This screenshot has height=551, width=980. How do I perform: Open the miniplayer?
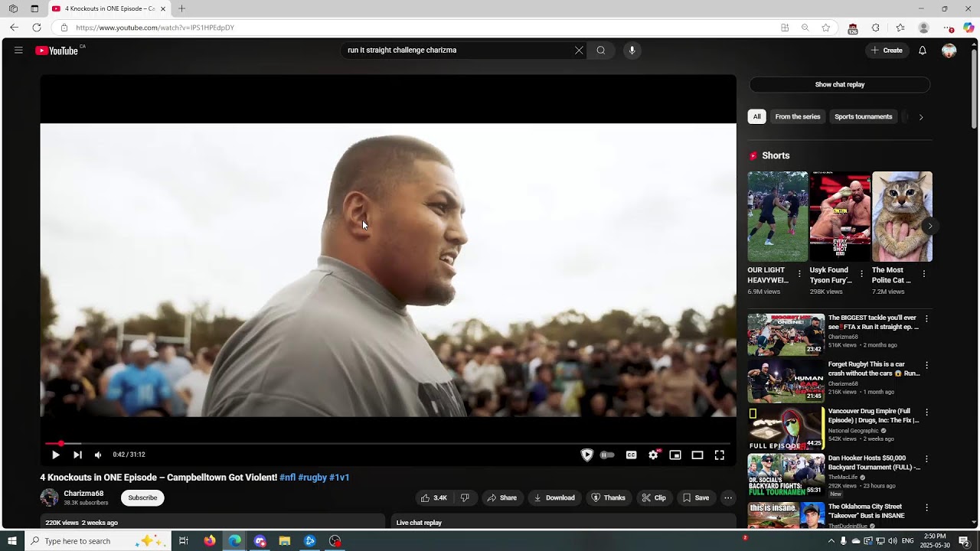pos(675,455)
